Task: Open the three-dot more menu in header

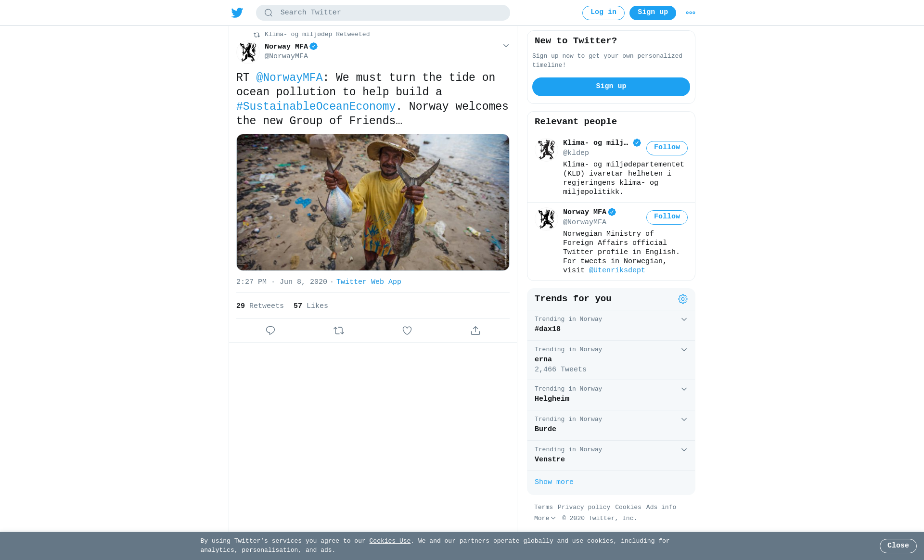Action: (x=691, y=13)
